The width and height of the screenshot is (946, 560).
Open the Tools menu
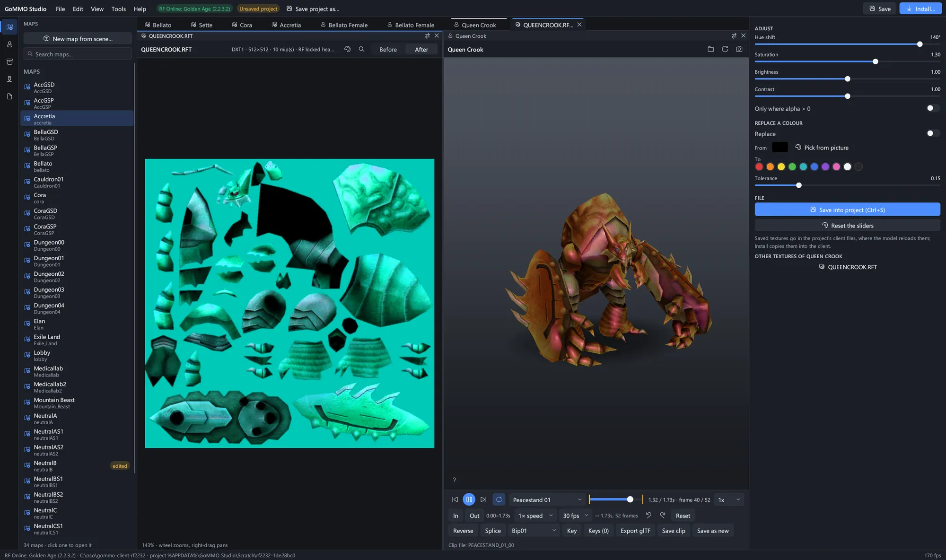(x=118, y=9)
